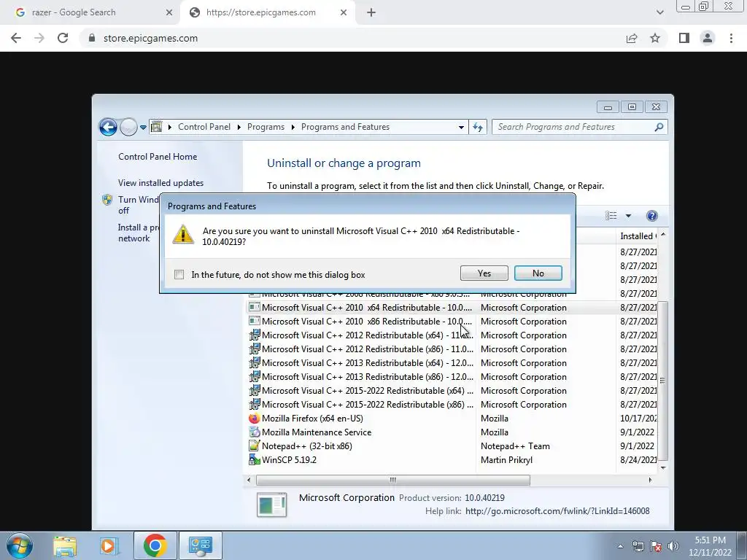Click the selected program thumbnail in details pane
This screenshot has width=747, height=560.
(x=271, y=505)
